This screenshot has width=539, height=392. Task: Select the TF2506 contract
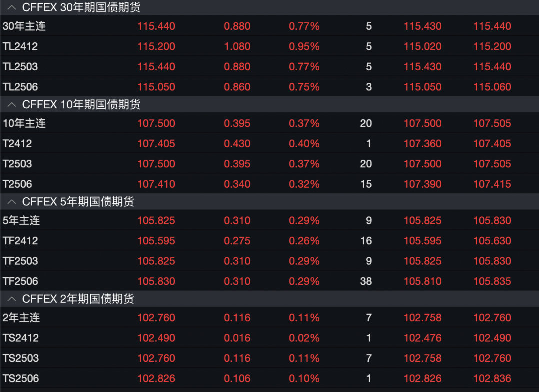pos(20,281)
